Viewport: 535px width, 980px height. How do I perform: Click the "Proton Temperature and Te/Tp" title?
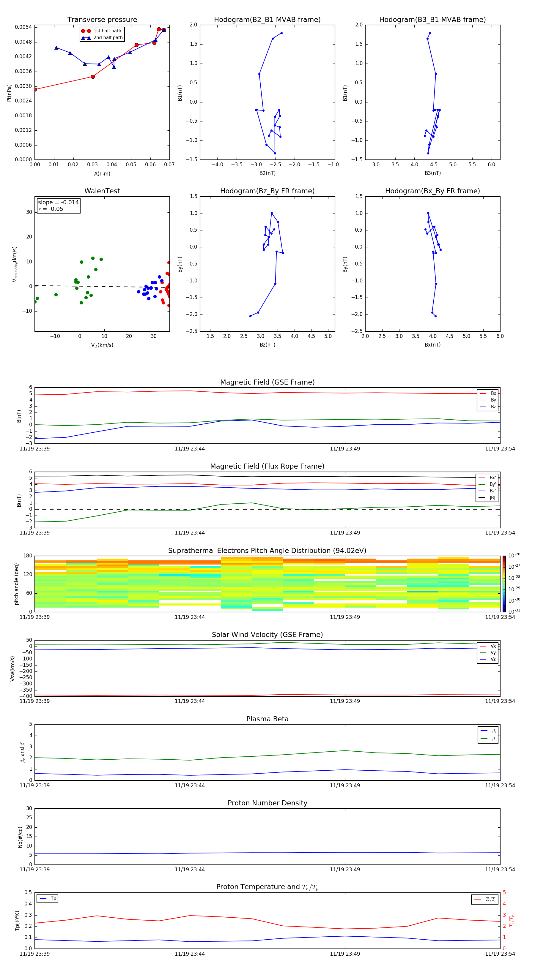tap(267, 887)
